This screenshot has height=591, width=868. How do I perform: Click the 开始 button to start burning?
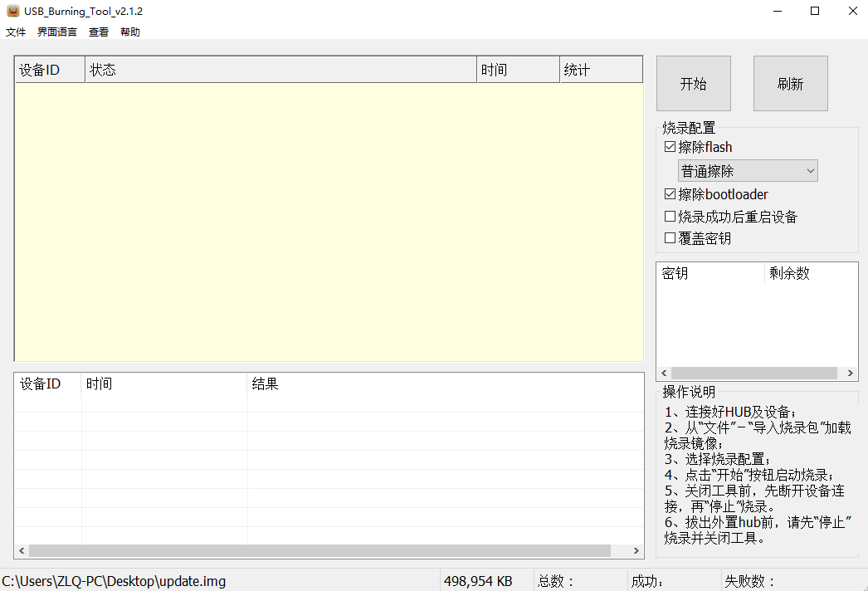pos(693,84)
